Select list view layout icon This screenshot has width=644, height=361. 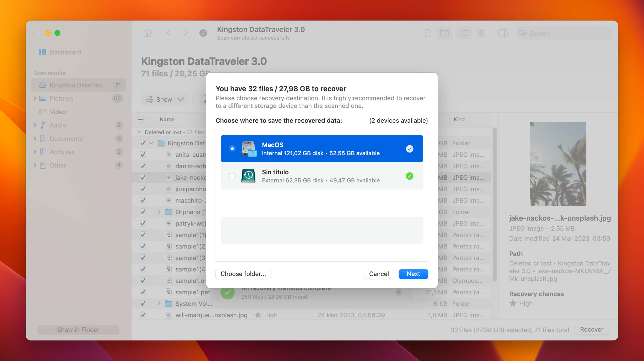click(x=464, y=33)
